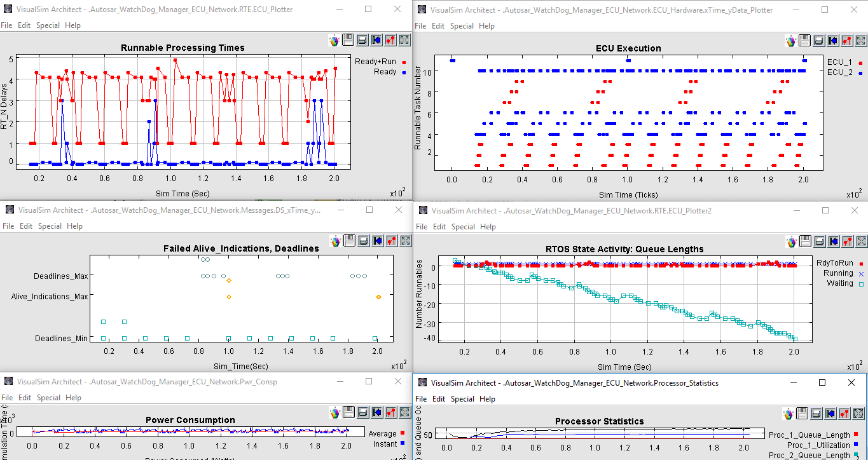Click fill-plot arrows icon in Power Consumption window

pos(404,413)
